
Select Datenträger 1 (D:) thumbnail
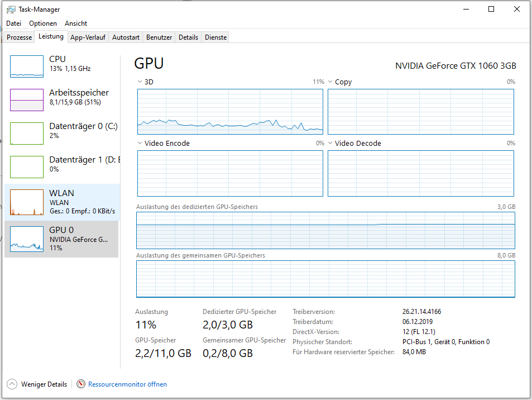click(x=27, y=167)
